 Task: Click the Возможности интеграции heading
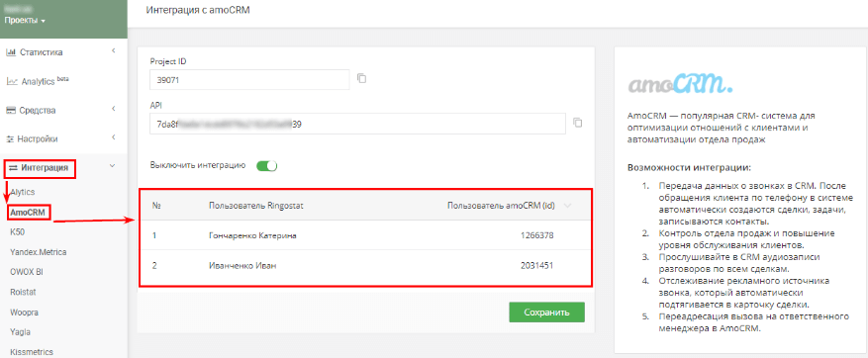coord(689,167)
